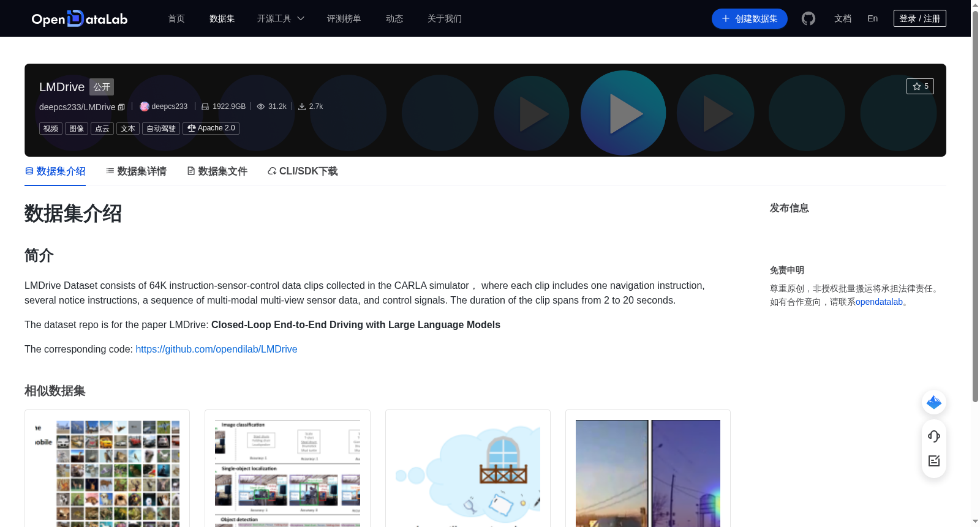Go to 首页 in navigation
The height and width of the screenshot is (527, 980).
coord(176,18)
